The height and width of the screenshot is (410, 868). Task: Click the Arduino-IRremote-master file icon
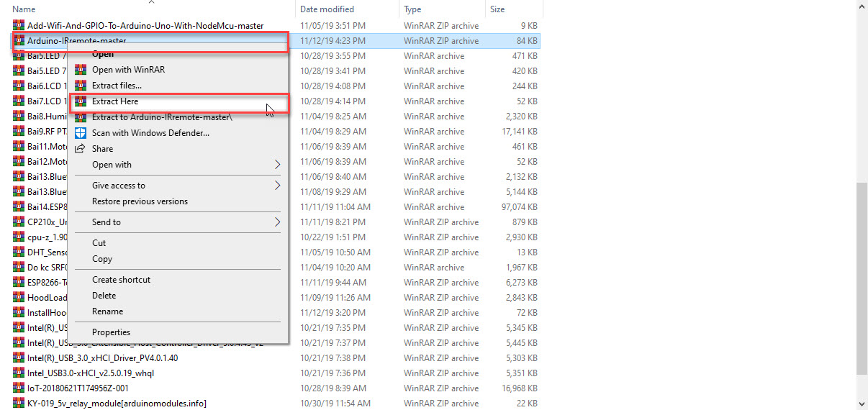[19, 41]
